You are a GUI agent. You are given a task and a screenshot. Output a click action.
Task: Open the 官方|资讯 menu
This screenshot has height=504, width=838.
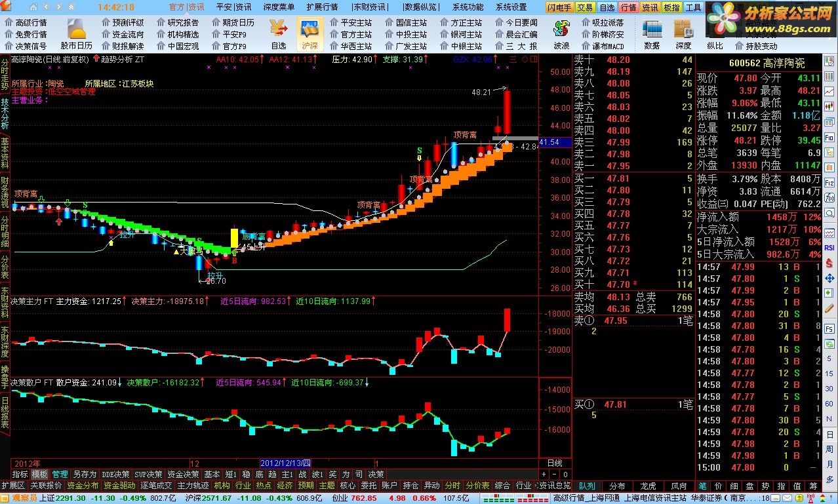tap(186, 7)
